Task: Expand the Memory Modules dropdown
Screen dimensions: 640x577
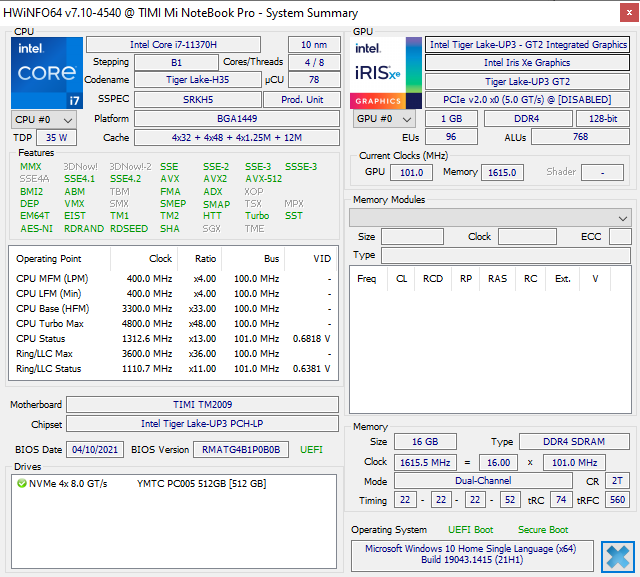Action: point(490,218)
